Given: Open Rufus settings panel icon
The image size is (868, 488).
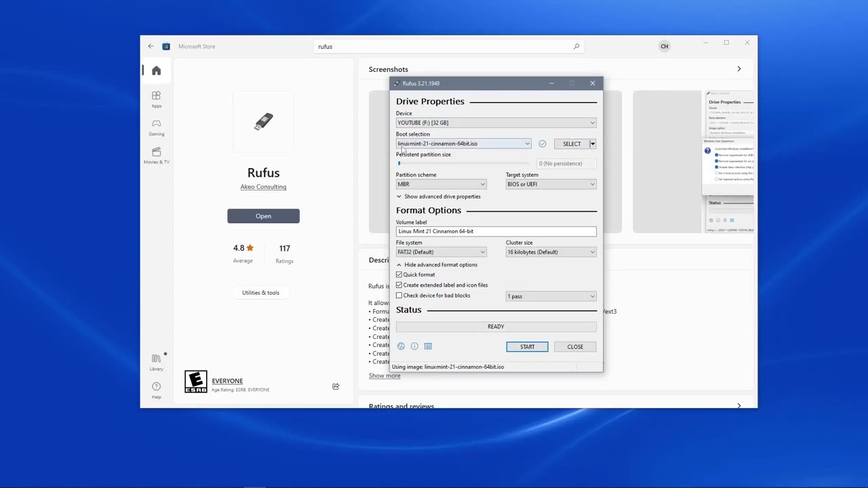Looking at the screenshot, I should [x=428, y=346].
